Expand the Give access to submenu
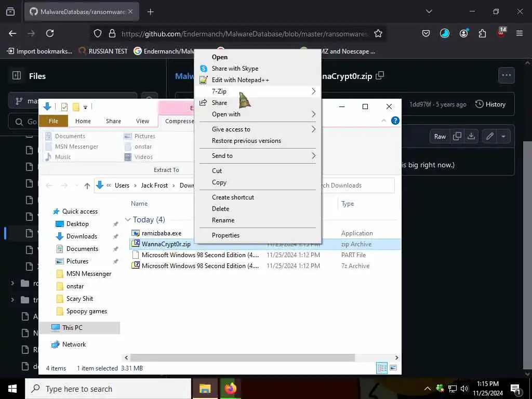532x399 pixels. click(258, 129)
